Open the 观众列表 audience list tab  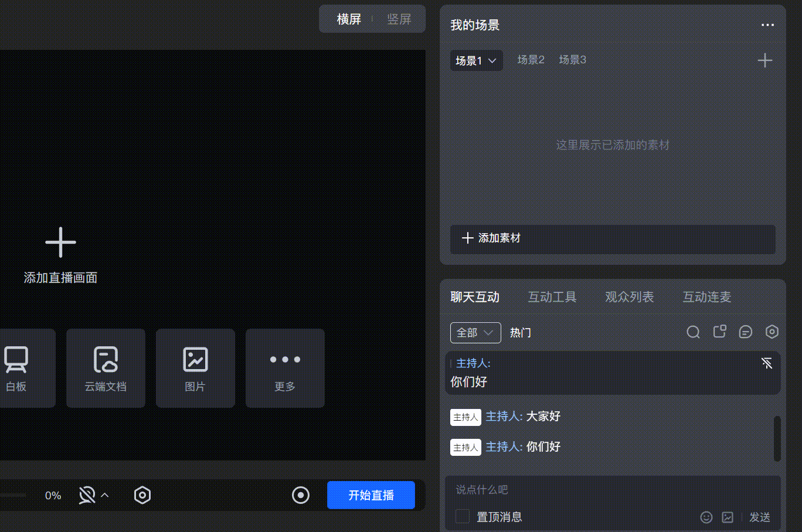point(629,297)
